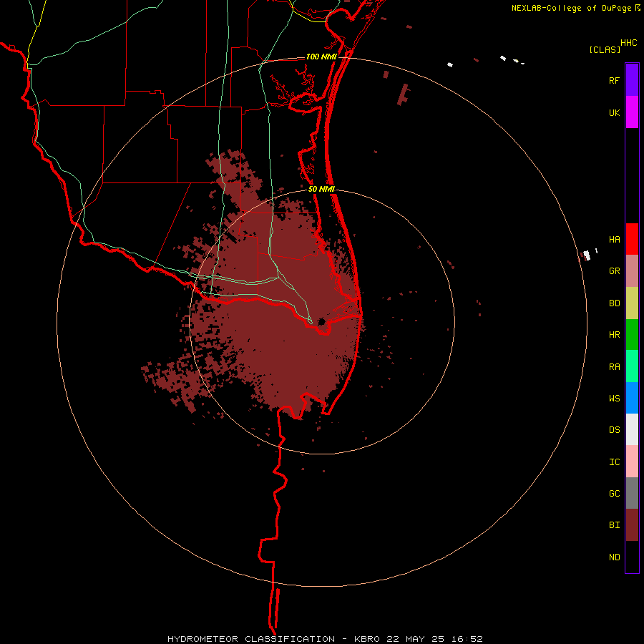644x644 pixels.
Task: Click the UK magenta legend swatch
Action: click(632, 112)
